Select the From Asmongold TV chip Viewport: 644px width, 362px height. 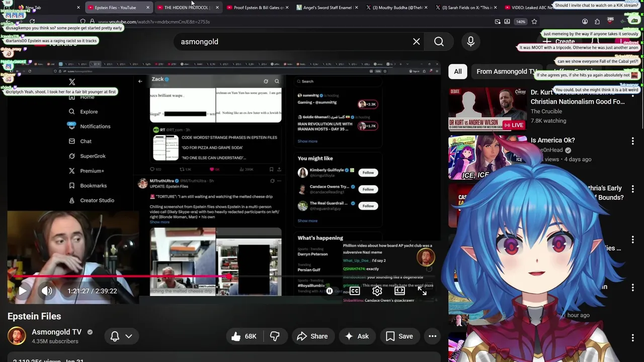pos(506,71)
